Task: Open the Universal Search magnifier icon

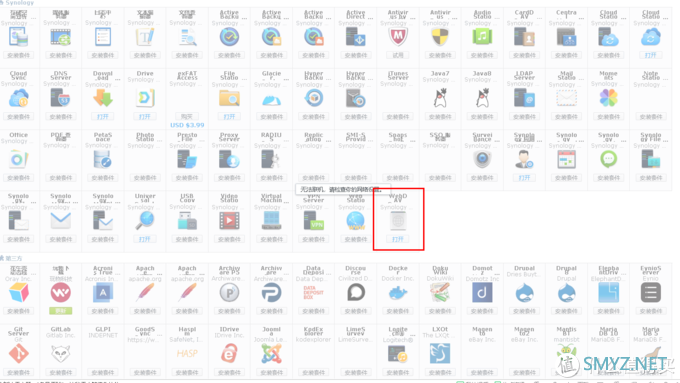Action: [x=145, y=221]
